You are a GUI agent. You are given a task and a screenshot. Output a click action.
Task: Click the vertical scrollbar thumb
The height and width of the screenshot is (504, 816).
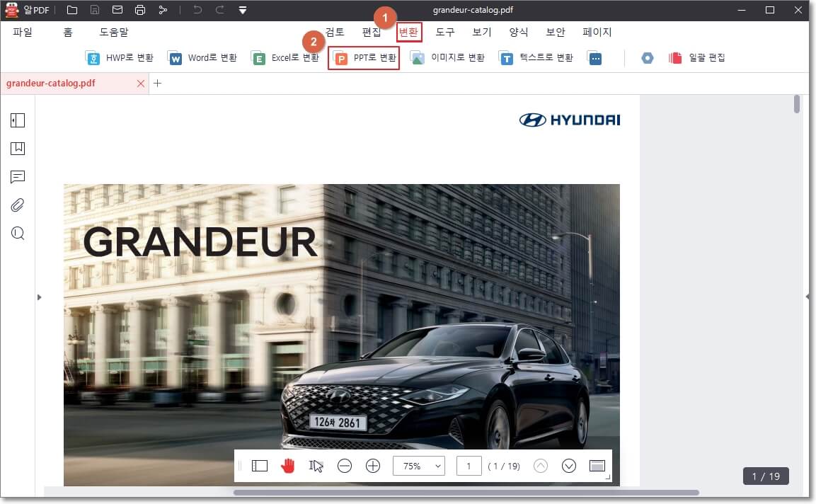click(797, 103)
